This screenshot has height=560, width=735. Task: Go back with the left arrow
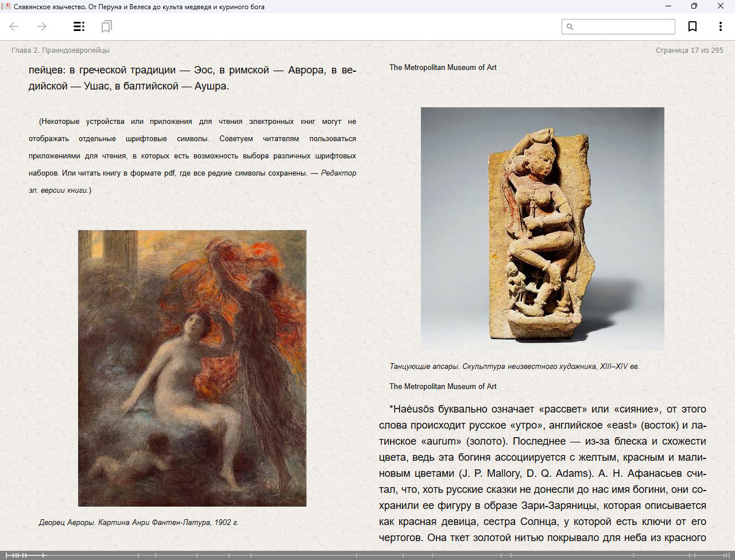coord(14,26)
